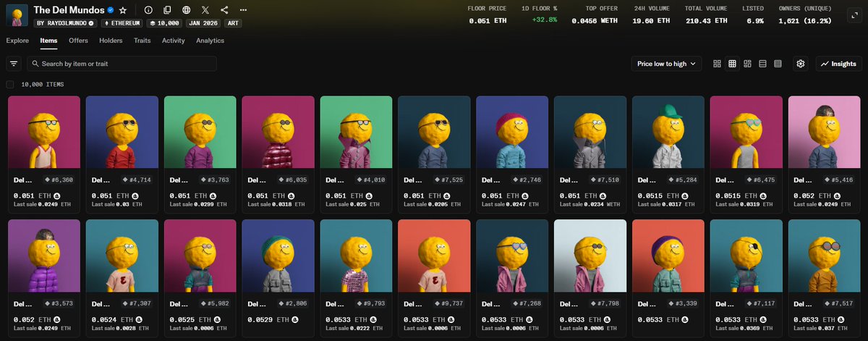
Task: Open NFT #3,763 image with green background
Action: [x=200, y=132]
